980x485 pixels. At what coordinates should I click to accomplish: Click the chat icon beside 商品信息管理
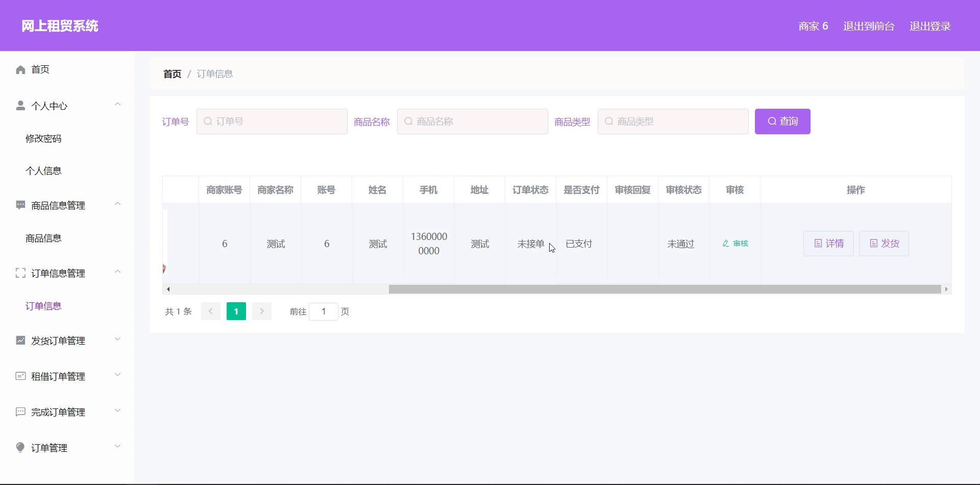point(20,205)
